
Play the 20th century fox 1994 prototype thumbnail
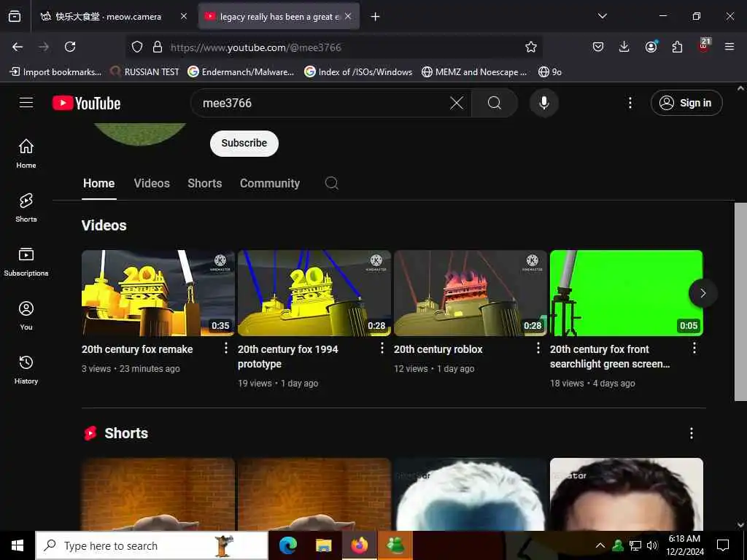[314, 293]
